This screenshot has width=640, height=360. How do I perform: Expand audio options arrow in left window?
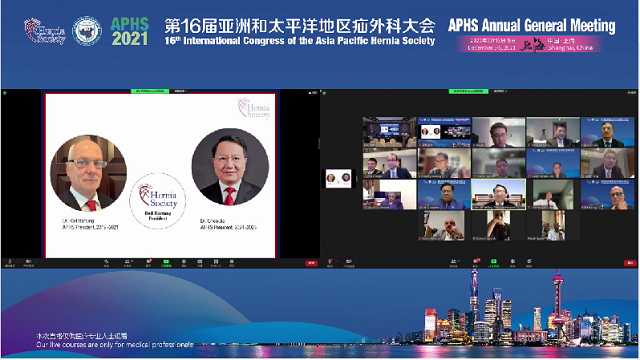17,261
